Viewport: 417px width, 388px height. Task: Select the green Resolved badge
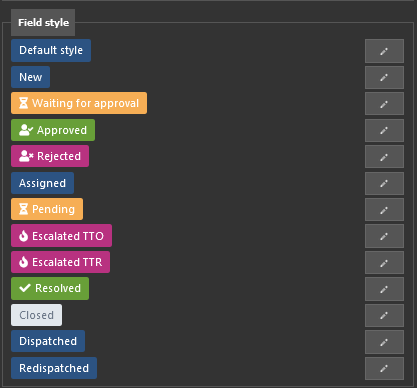coord(50,288)
